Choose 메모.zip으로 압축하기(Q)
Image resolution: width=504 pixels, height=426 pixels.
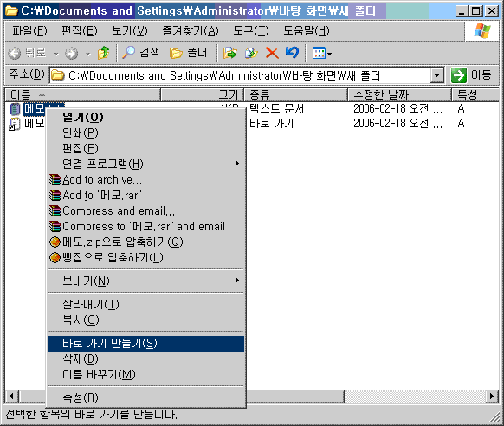click(145, 242)
